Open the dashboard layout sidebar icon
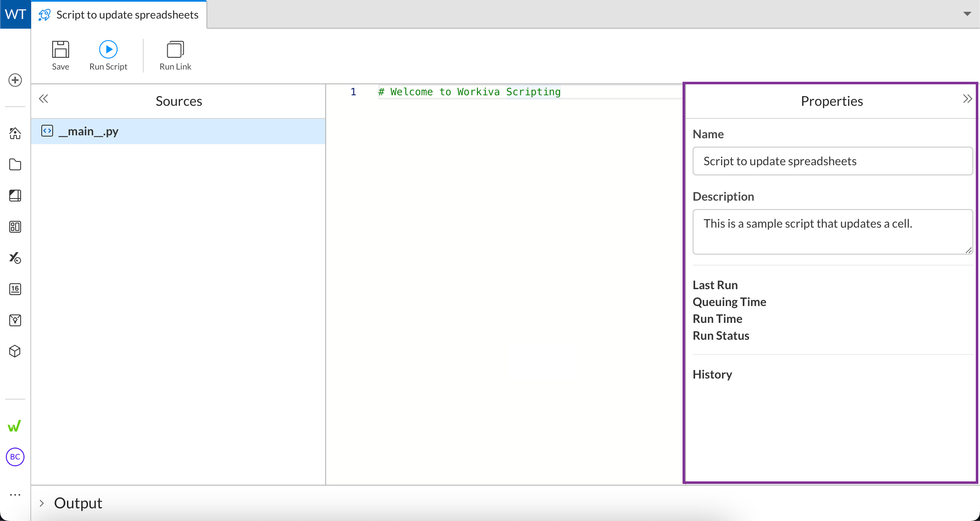 click(15, 227)
